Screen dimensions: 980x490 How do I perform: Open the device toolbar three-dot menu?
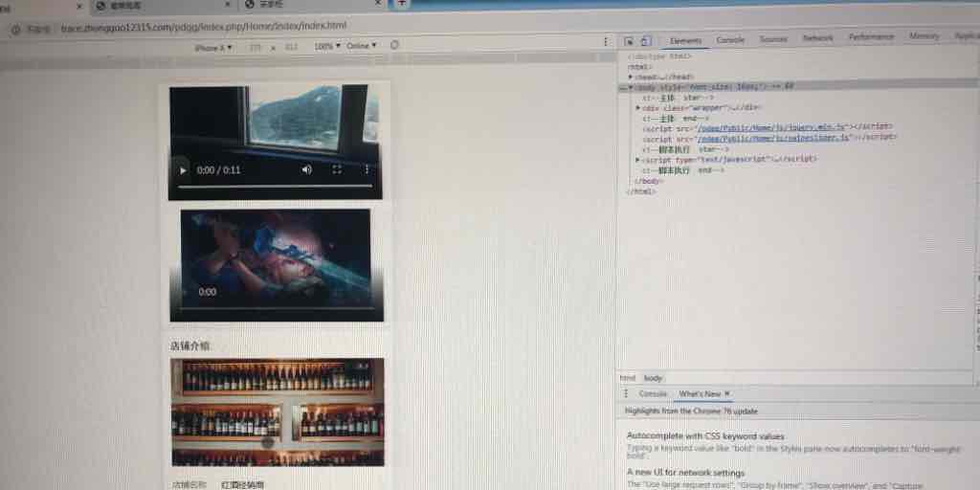point(605,42)
